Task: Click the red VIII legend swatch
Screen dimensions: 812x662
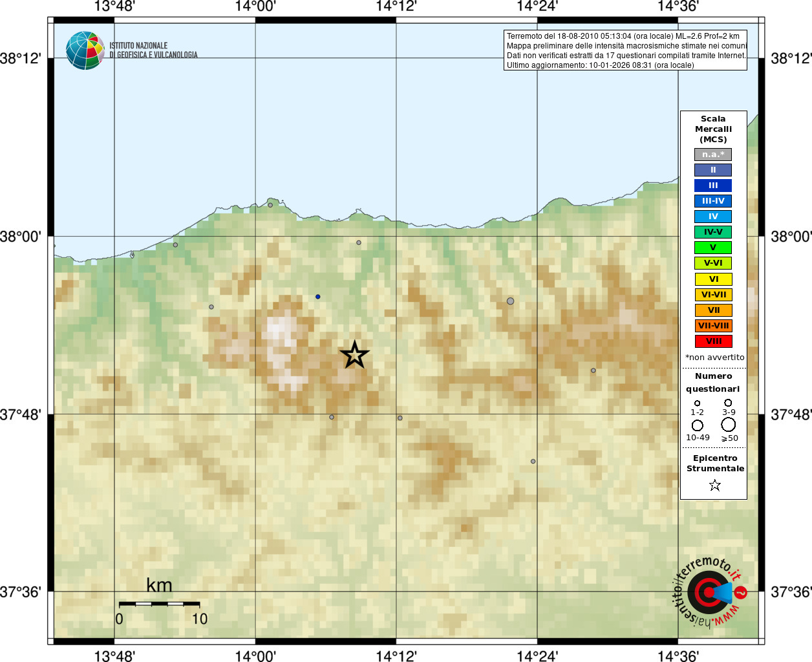Action: (713, 341)
